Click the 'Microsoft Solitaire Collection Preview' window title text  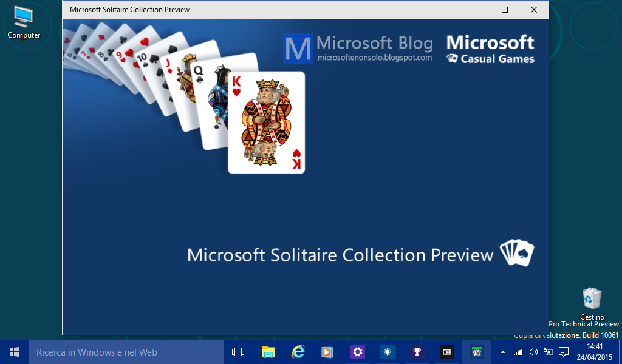pyautogui.click(x=130, y=10)
